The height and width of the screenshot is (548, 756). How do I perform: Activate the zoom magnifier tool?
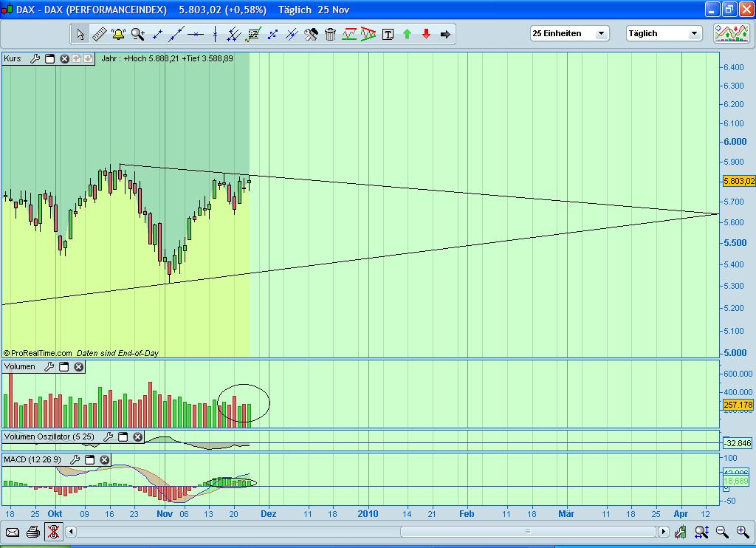pyautogui.click(x=137, y=34)
